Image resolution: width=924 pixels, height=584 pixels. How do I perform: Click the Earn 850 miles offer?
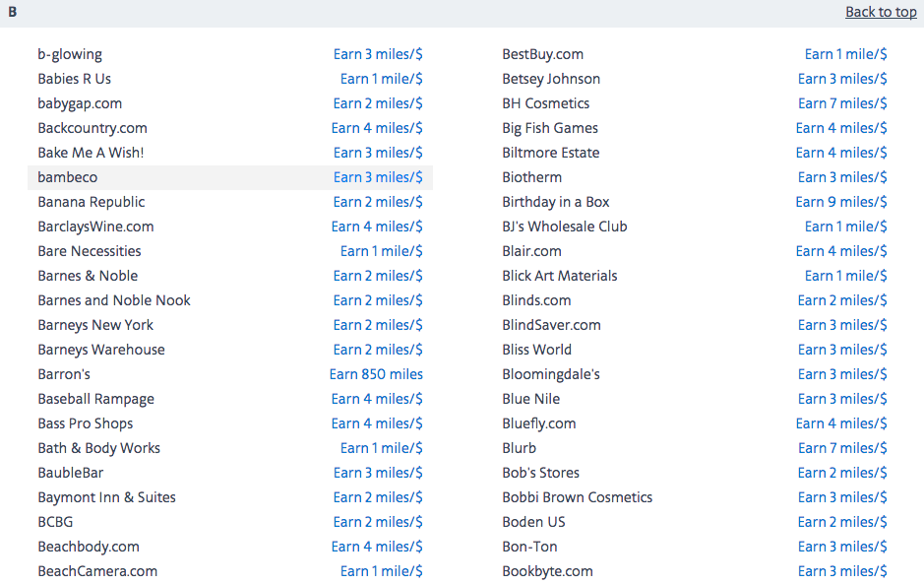(x=376, y=374)
